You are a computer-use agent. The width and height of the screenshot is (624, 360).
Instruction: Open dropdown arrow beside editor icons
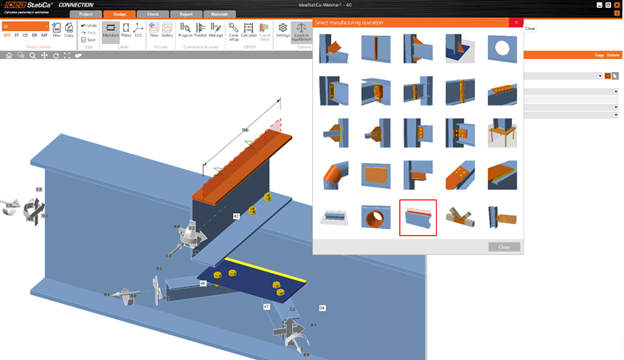[600, 76]
